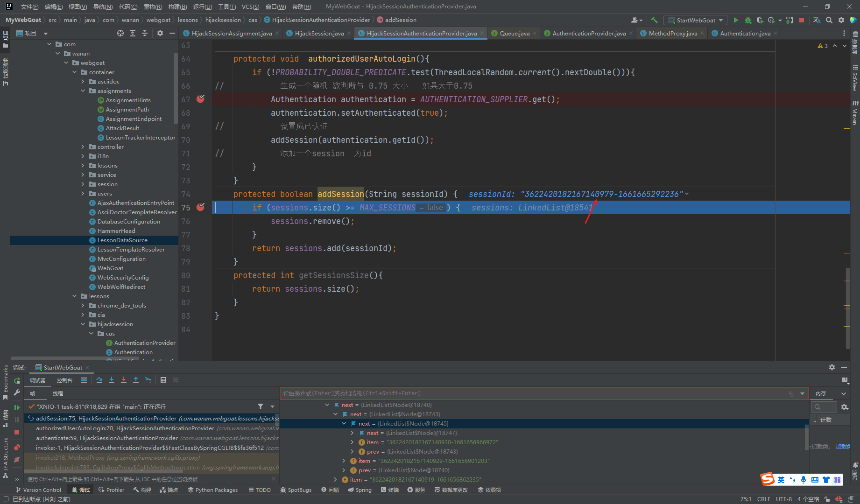Click the Sogou IME English/Chinese toggle
The image size is (860, 504).
pos(781,480)
